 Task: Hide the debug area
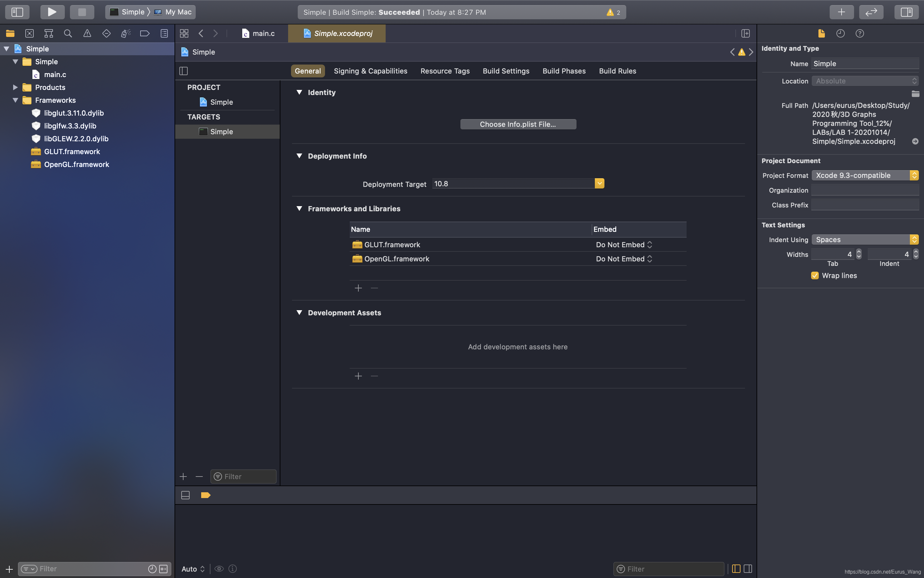(185, 495)
